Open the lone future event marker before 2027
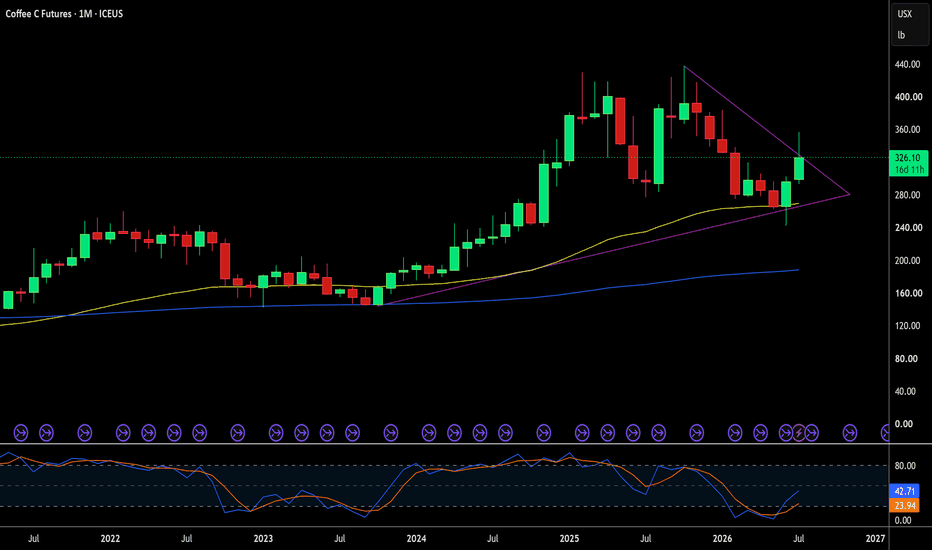932x550 pixels. 850,433
